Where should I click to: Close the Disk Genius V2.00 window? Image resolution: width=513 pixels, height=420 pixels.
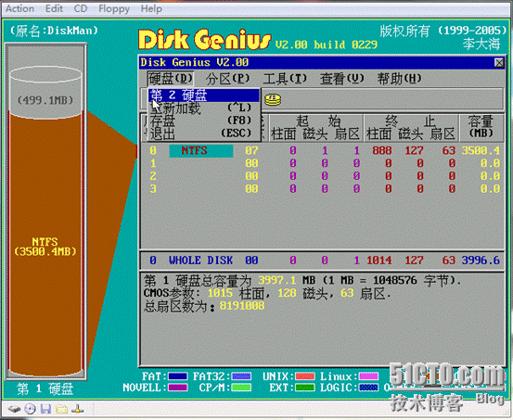pos(499,62)
